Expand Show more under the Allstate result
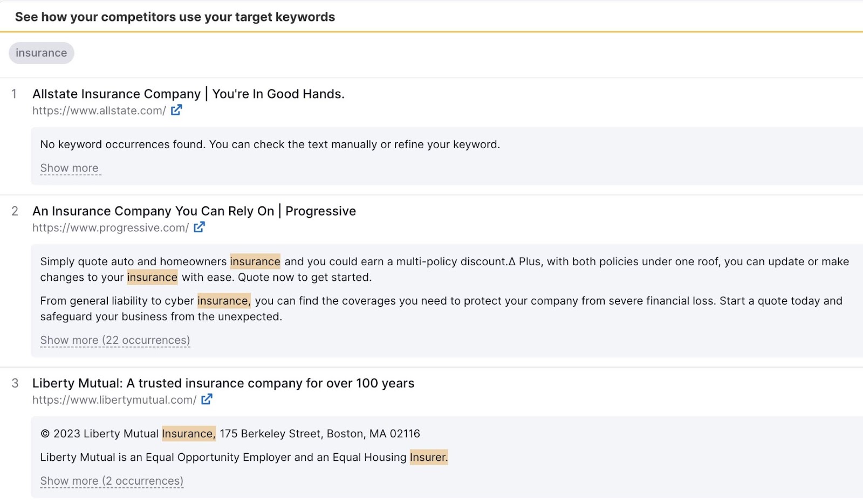863x504 pixels. (x=69, y=168)
